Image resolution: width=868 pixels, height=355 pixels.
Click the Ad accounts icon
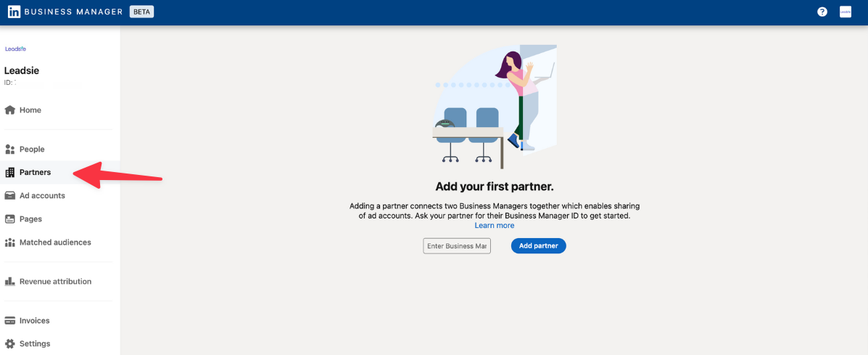coord(9,195)
